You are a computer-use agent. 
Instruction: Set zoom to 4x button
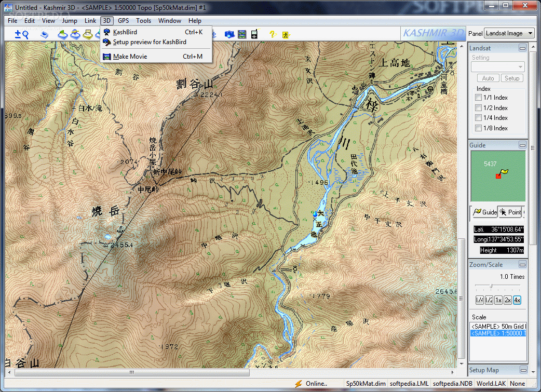point(517,300)
